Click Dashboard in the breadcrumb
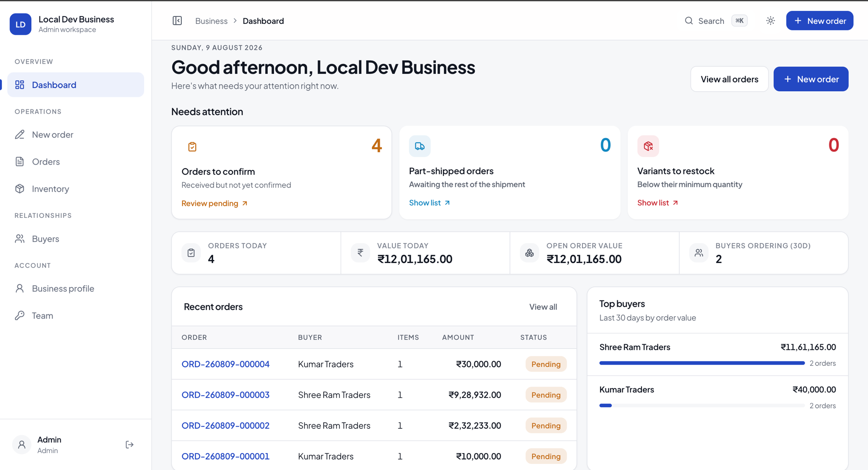The image size is (868, 470). [x=263, y=21]
